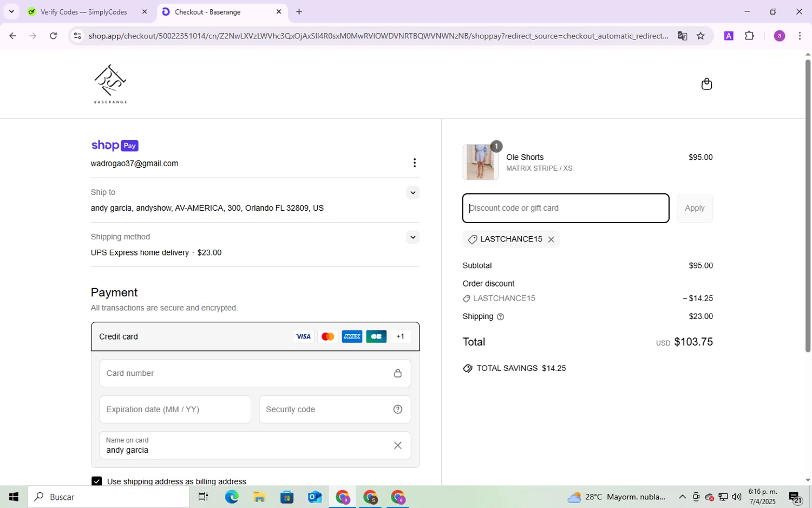Click the weather widget in taskbar
The width and height of the screenshot is (812, 508).
tap(617, 497)
